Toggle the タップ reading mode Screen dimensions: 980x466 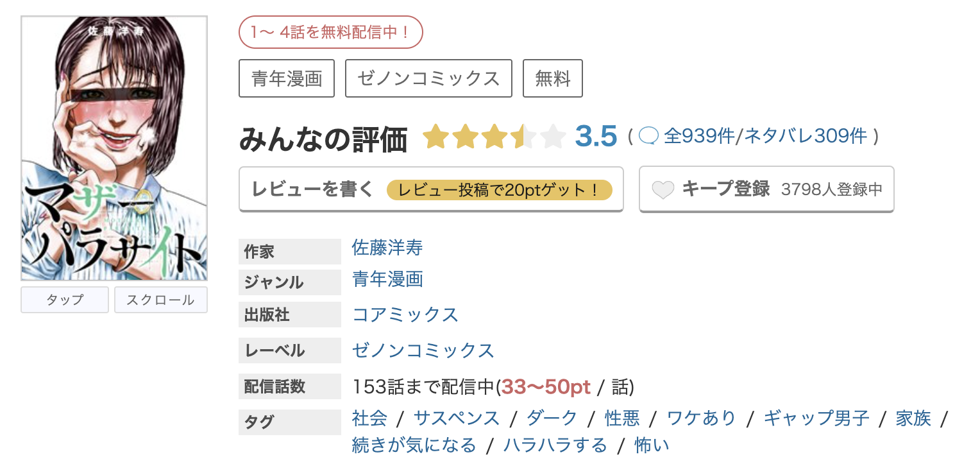[x=64, y=299]
